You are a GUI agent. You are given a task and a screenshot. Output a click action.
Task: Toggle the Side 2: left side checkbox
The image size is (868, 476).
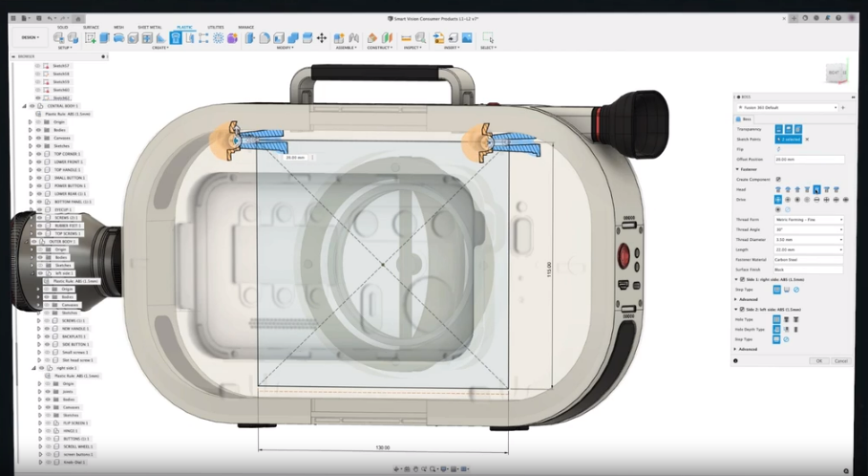tap(742, 309)
